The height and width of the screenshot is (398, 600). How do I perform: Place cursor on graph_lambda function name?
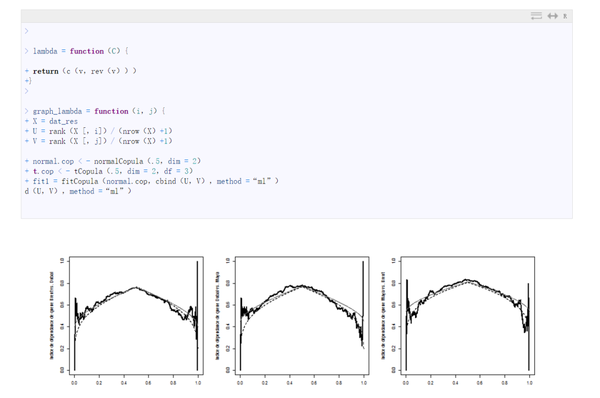[x=57, y=111]
